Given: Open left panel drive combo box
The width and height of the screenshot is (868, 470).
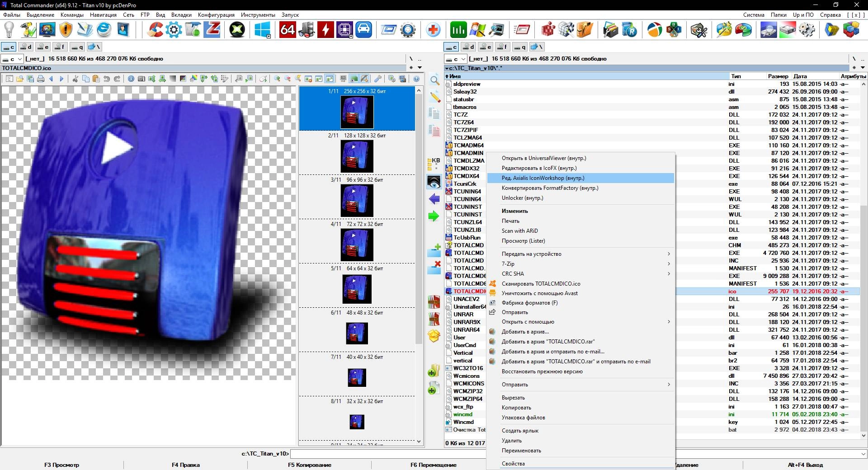Looking at the screenshot, I should (12, 59).
